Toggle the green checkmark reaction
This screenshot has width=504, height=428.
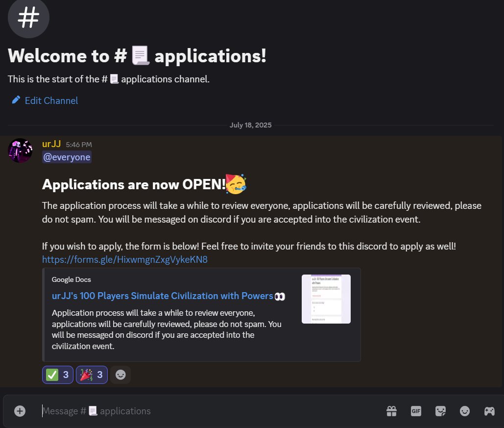coord(57,375)
